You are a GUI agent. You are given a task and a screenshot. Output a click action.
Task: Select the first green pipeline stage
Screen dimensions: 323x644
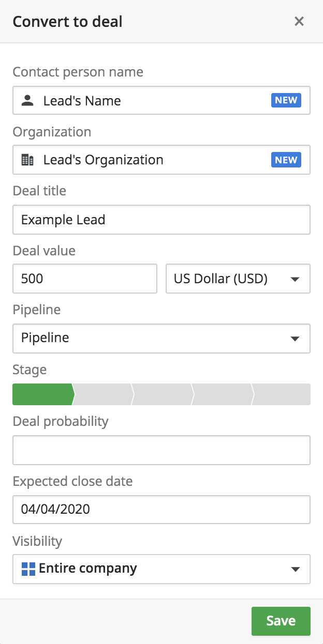coord(42,394)
